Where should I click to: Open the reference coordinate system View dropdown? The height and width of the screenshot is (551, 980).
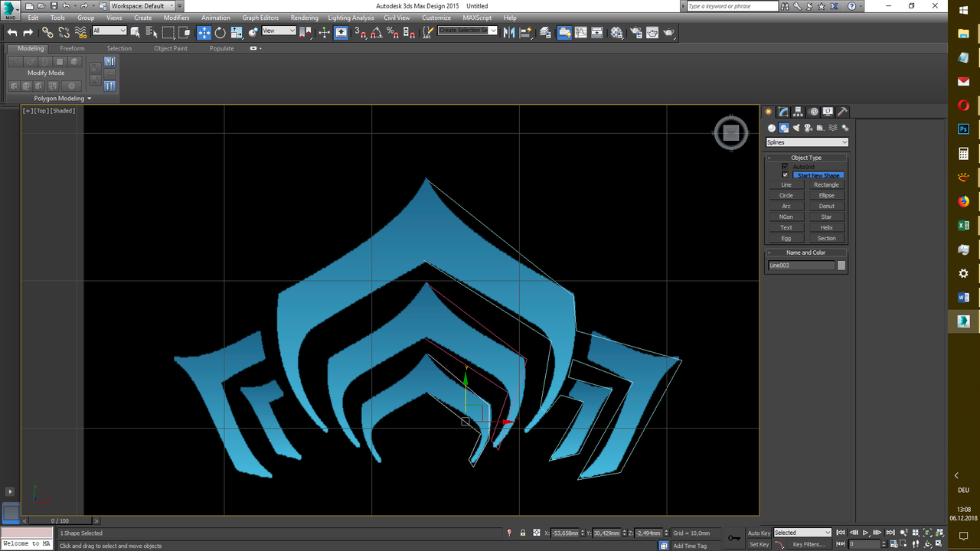tap(279, 31)
